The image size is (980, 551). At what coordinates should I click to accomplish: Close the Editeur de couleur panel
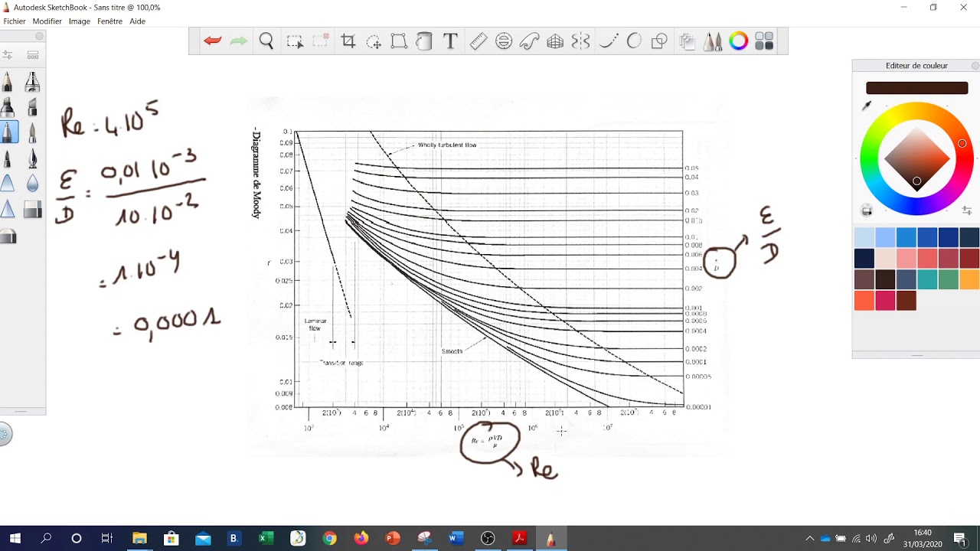pos(975,66)
